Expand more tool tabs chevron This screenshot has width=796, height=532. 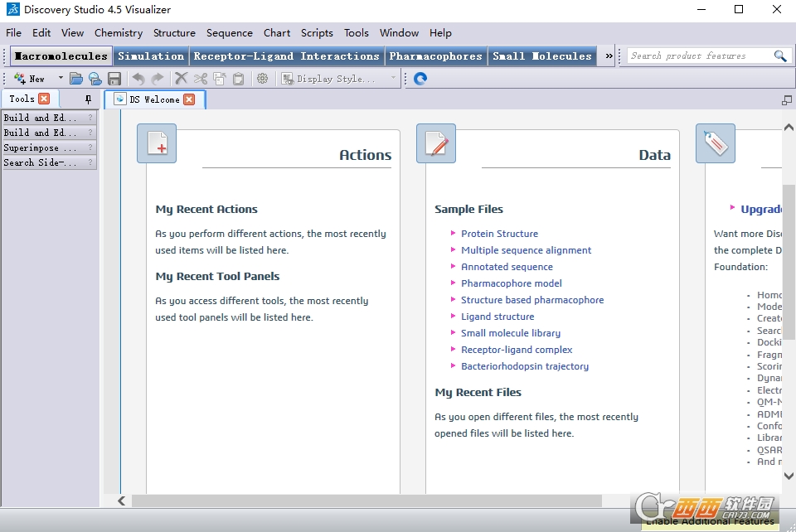609,56
